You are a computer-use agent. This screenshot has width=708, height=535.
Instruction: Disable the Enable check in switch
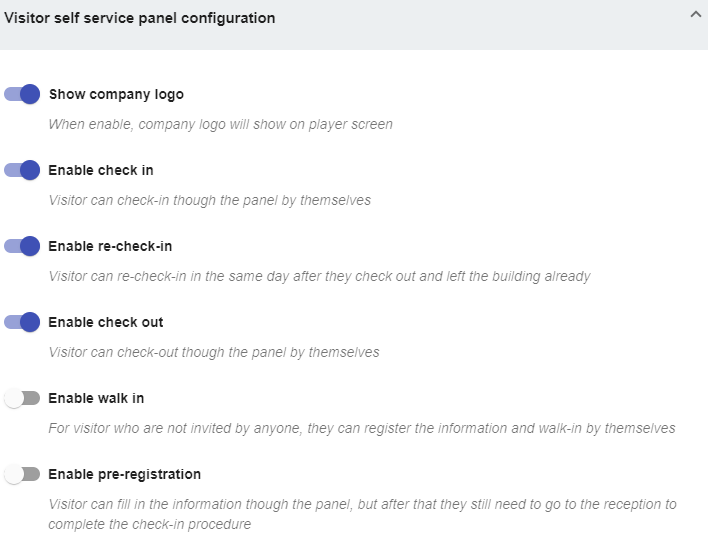pos(22,170)
